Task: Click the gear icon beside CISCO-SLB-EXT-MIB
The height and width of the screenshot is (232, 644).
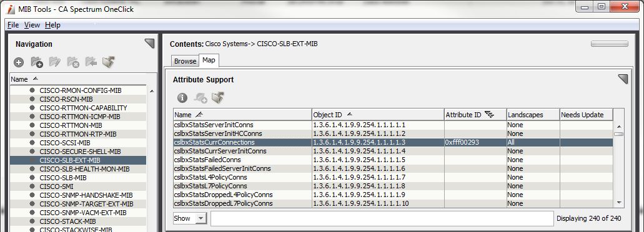Action: coord(32,160)
